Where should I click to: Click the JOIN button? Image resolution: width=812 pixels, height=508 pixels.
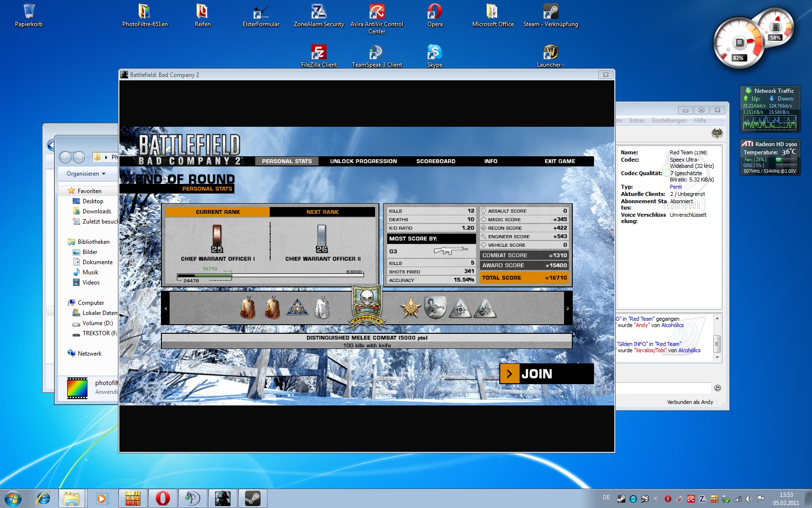pos(546,374)
